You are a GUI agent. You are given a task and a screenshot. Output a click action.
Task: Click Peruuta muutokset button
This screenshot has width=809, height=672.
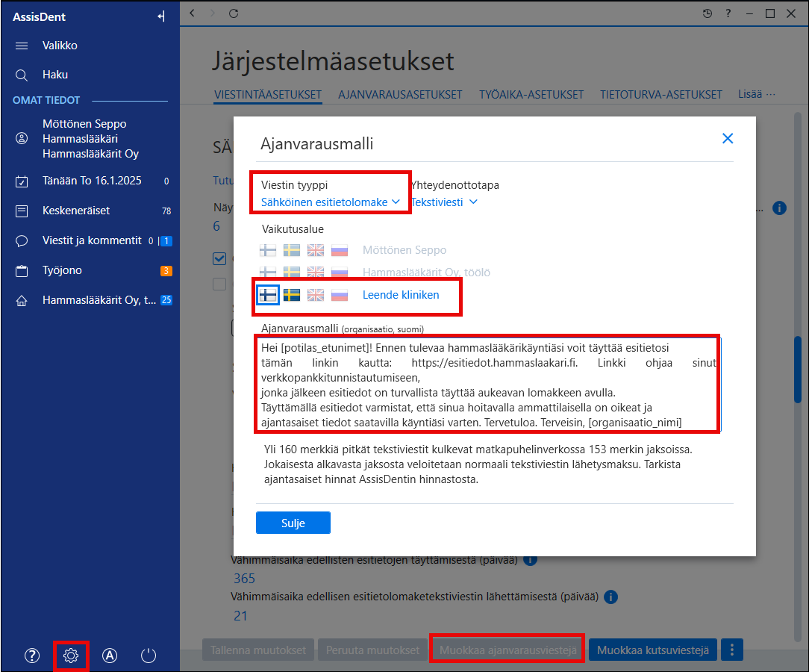click(372, 650)
